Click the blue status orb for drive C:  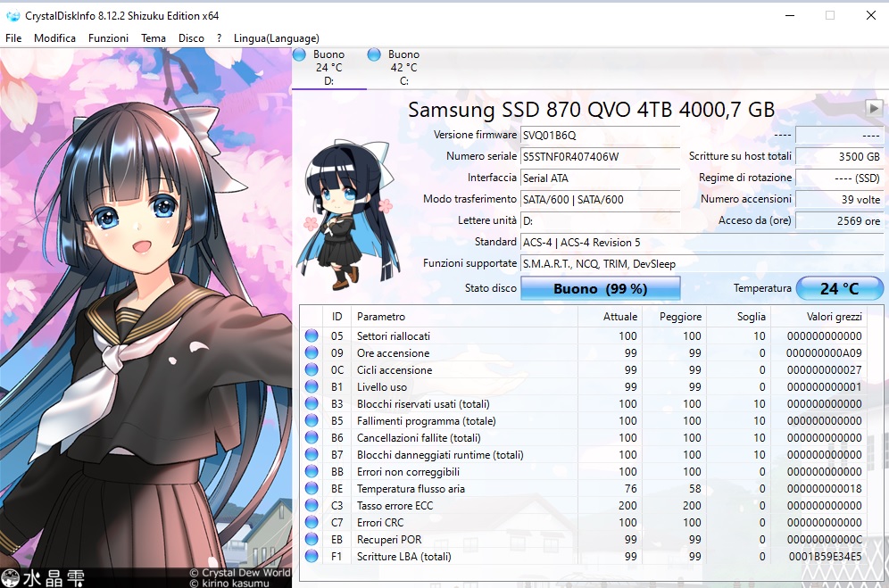374,54
